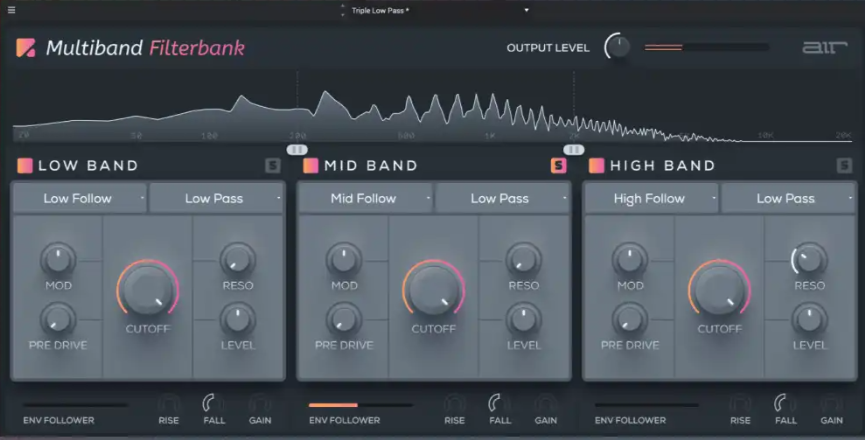The width and height of the screenshot is (865, 440).
Task: Disable solo on the Mid Band
Action: point(558,165)
